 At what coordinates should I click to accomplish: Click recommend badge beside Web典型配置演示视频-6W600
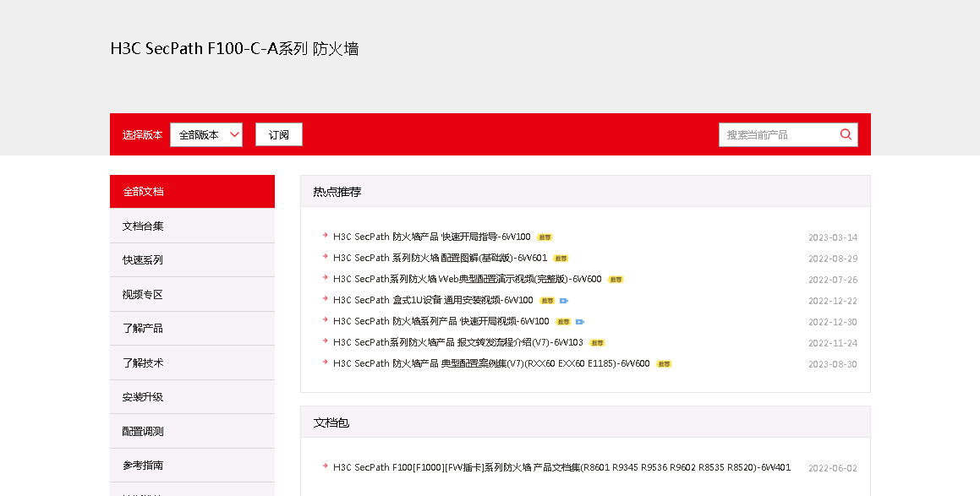(x=616, y=280)
